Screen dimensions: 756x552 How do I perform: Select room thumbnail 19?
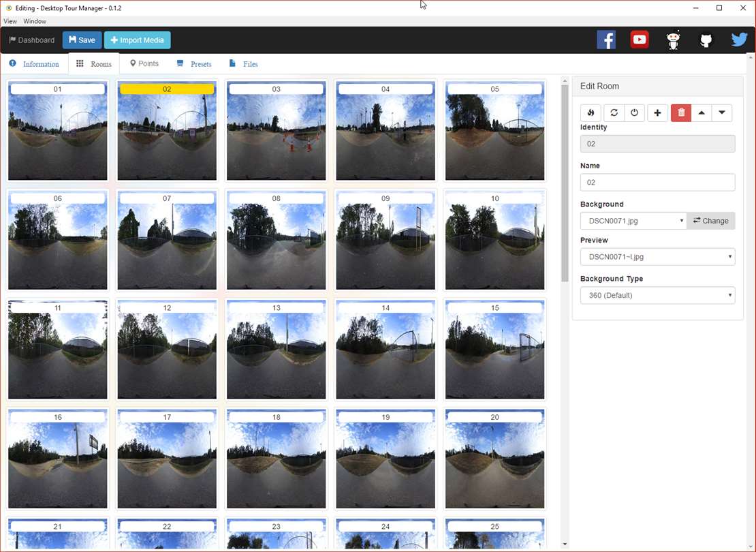385,459
